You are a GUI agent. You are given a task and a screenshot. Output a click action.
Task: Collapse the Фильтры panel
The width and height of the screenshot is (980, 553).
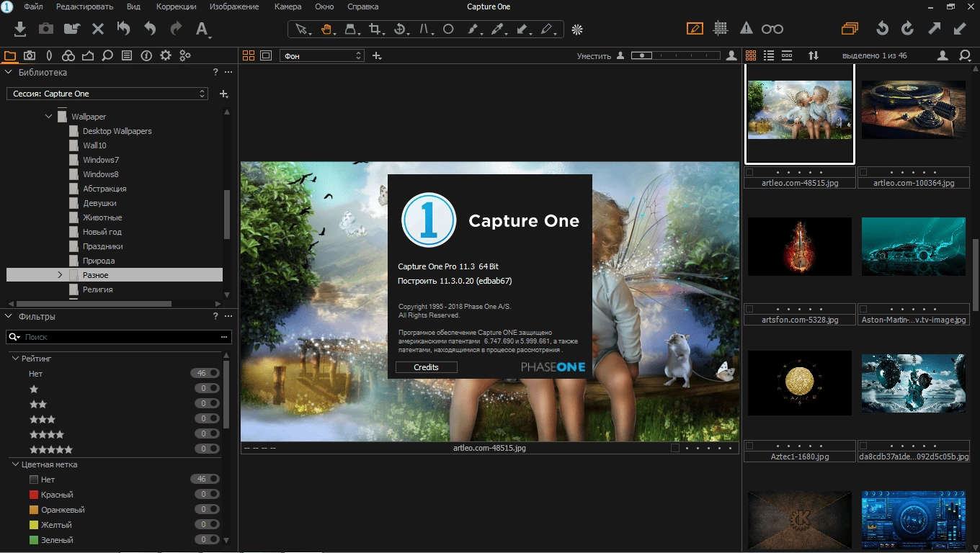pyautogui.click(x=9, y=316)
